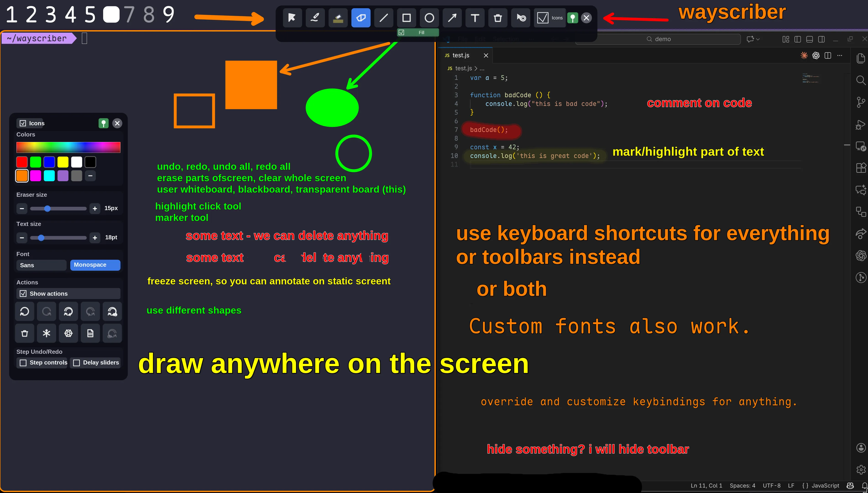Viewport: 868px width, 493px height.
Task: Activate the freeze screen snowflake action
Action: [46, 333]
